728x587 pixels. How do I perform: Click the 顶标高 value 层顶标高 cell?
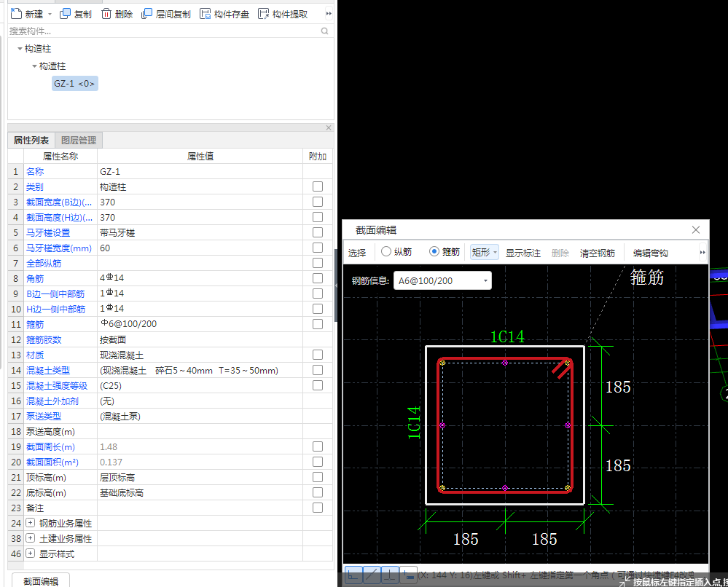[200, 477]
